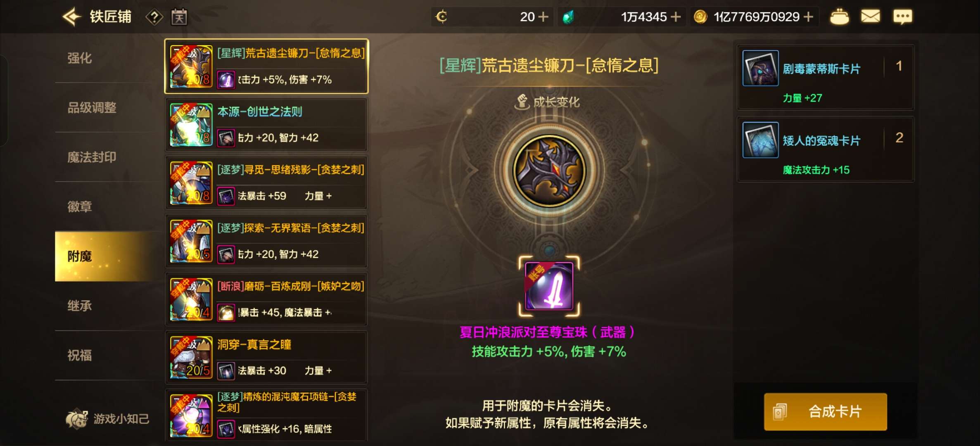The width and height of the screenshot is (980, 446).
Task: Open the mail envelope icon
Action: (x=870, y=17)
